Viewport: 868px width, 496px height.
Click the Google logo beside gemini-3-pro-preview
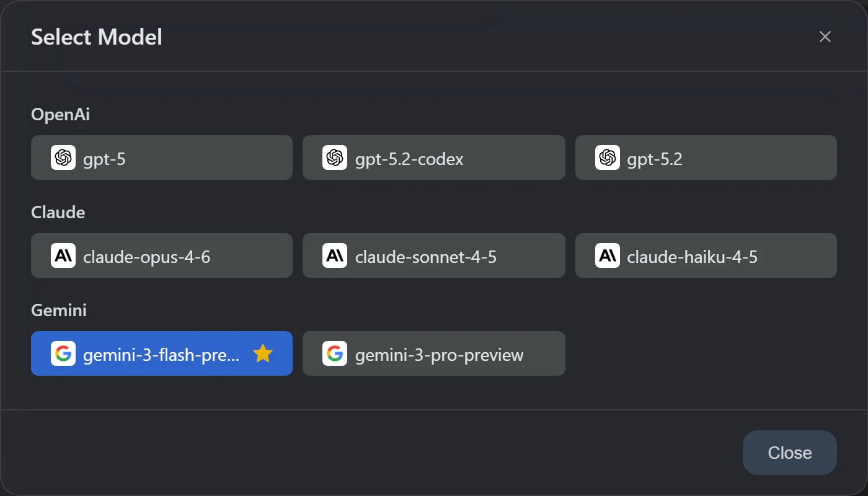pyautogui.click(x=335, y=353)
